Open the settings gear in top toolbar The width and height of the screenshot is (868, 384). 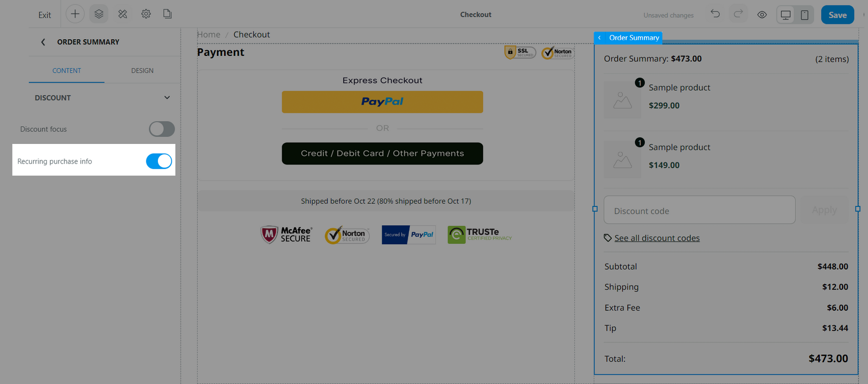146,14
